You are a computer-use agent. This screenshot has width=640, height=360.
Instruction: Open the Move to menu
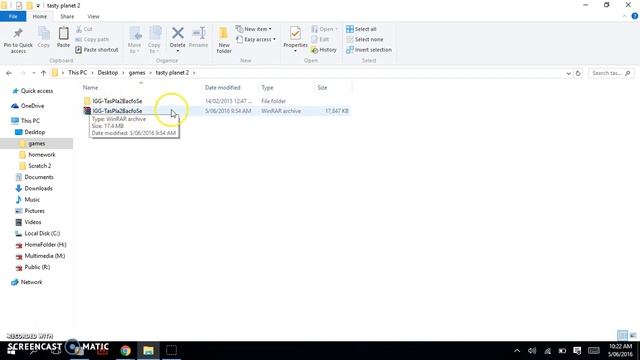[x=134, y=40]
